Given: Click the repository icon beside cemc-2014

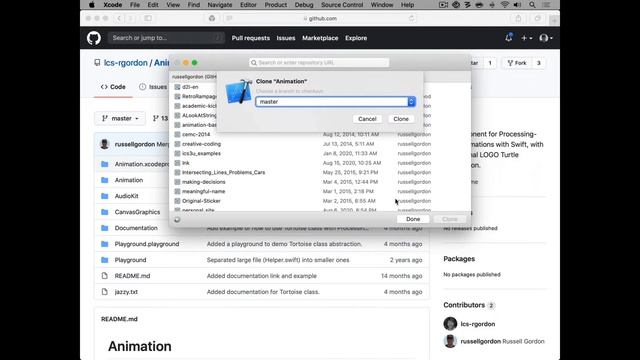Looking at the screenshot, I should (x=177, y=134).
